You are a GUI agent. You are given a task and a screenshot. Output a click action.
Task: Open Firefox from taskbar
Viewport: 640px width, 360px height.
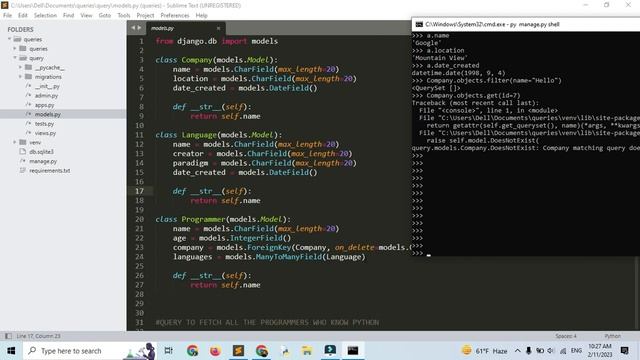pos(215,351)
